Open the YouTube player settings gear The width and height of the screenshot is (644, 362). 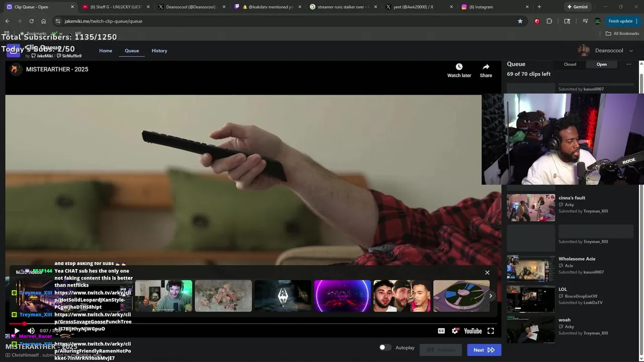(x=455, y=331)
